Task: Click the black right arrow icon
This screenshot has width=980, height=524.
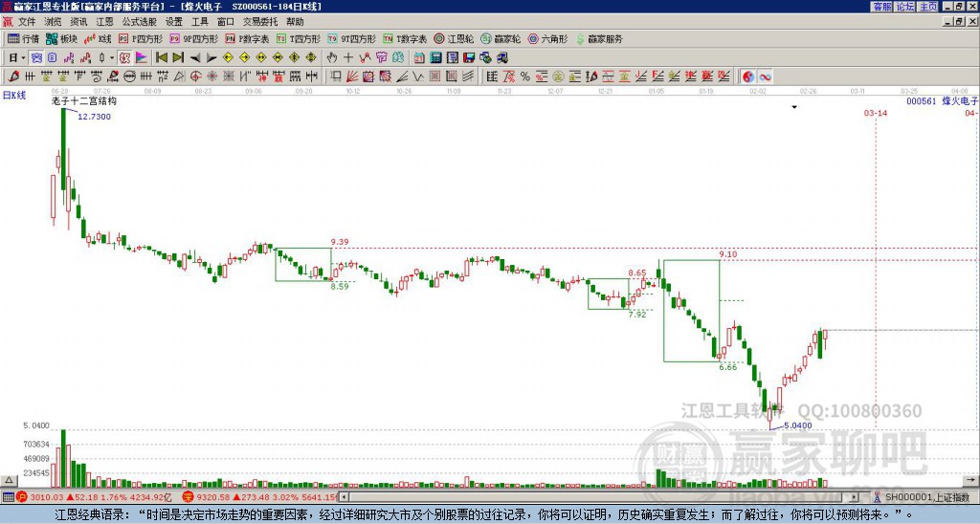Action: point(212,58)
